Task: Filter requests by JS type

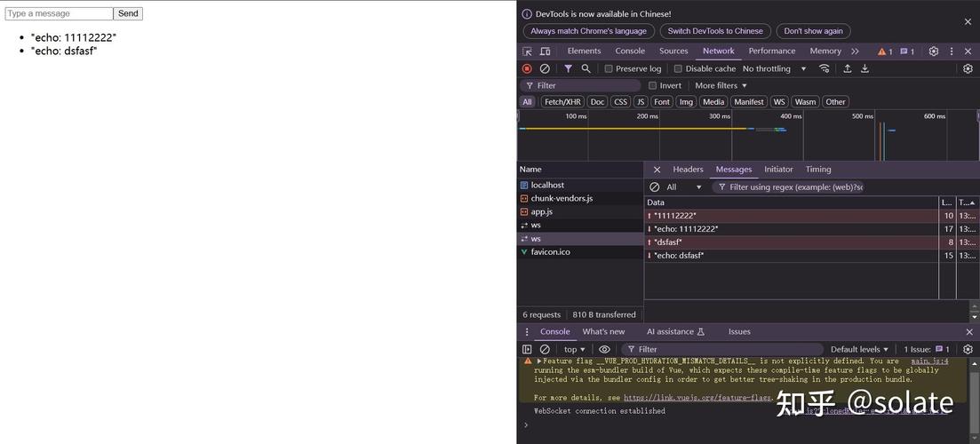Action: click(641, 102)
